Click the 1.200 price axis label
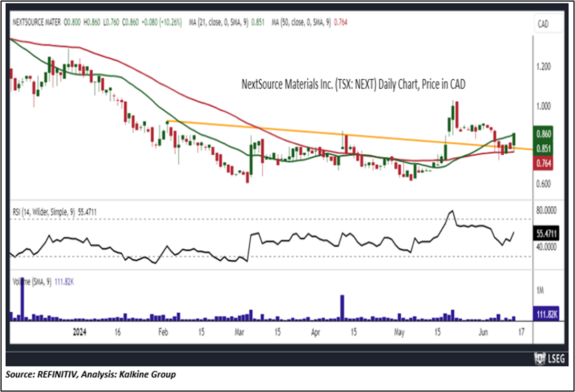The width and height of the screenshot is (575, 392). [543, 67]
